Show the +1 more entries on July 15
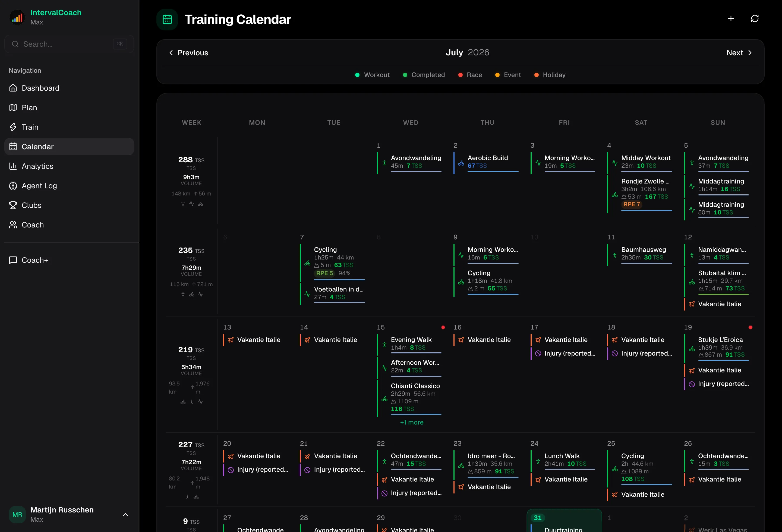The height and width of the screenshot is (532, 782). click(412, 422)
